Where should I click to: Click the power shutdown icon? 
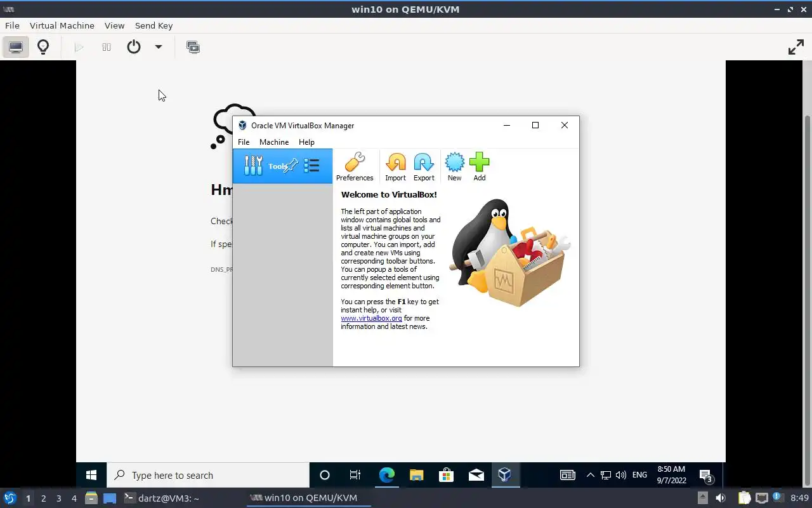(134, 47)
